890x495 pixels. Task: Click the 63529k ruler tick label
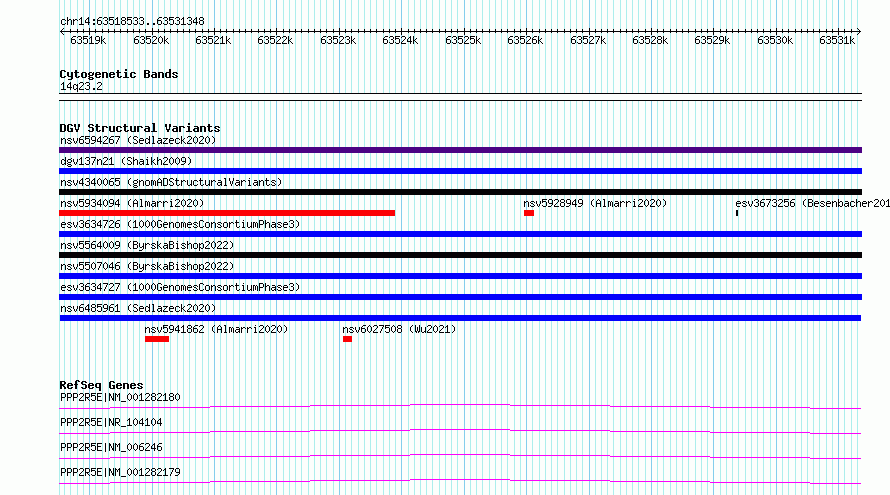tap(712, 40)
